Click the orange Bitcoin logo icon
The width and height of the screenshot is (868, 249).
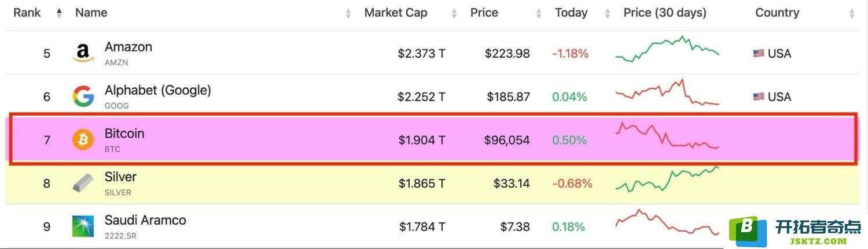(83, 140)
